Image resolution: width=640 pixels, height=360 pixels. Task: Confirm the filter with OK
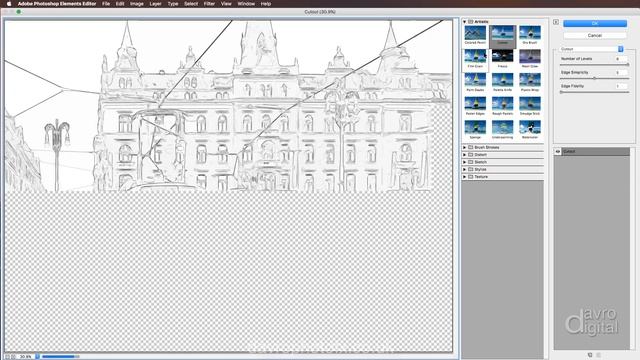pos(595,24)
